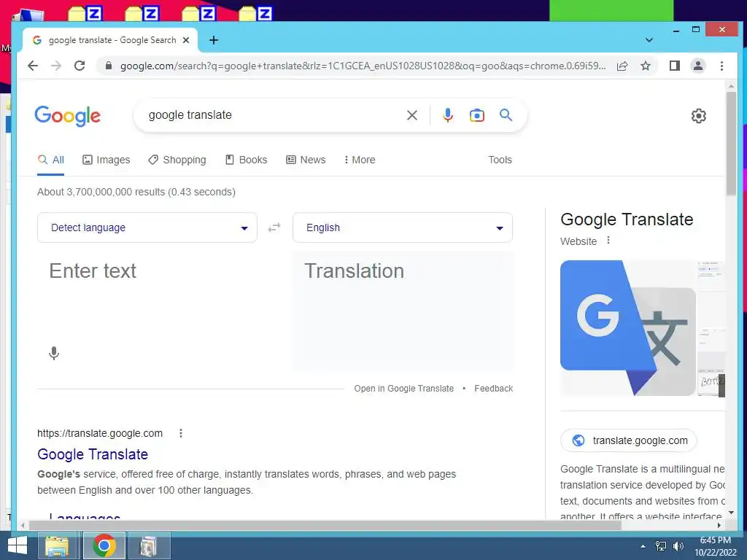
Task: Open options for translate.google.com result
Action: [x=181, y=433]
